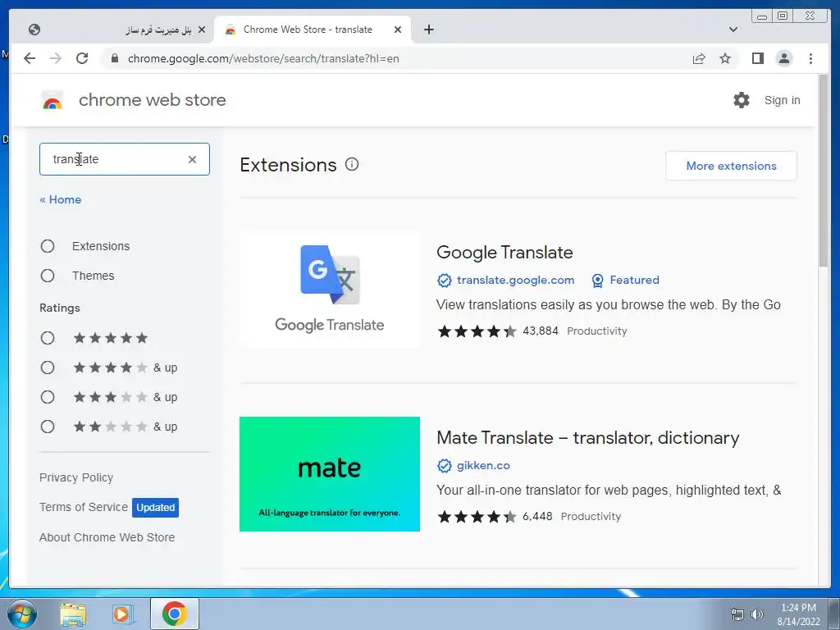The image size is (840, 630).
Task: Filter by four stars & up
Action: [48, 367]
